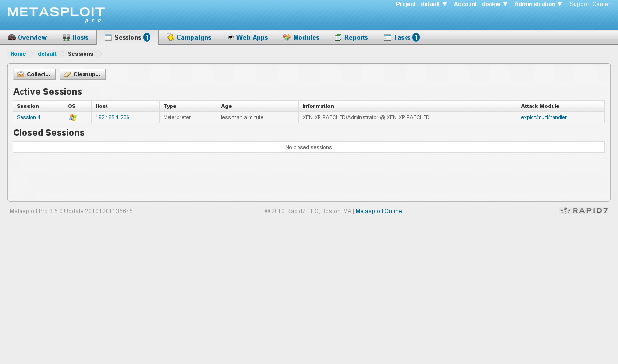The image size is (618, 364).
Task: Click the Reports document icon
Action: click(x=337, y=37)
